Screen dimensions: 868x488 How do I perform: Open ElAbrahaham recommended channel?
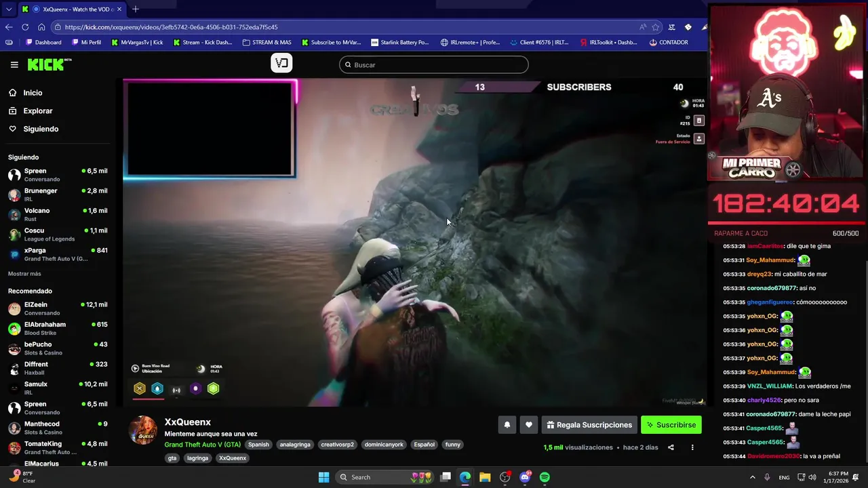click(58, 328)
